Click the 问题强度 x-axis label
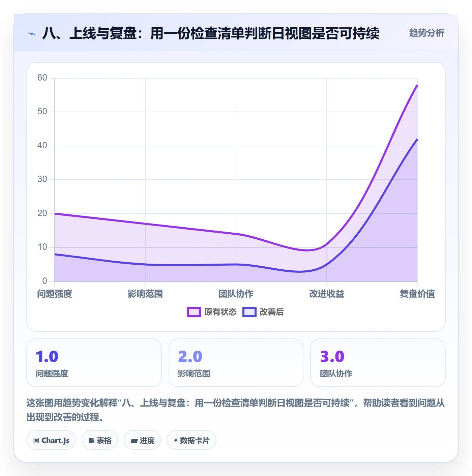Screen dimensions: 472x476 tap(55, 294)
